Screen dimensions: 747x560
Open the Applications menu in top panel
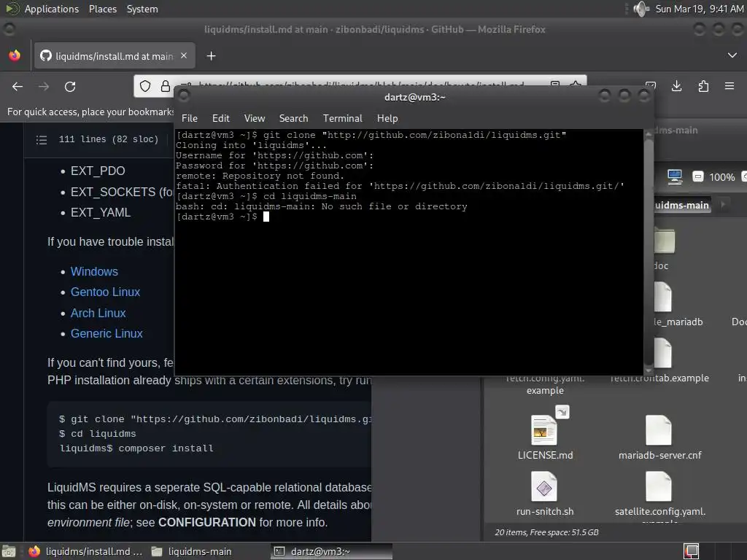tap(52, 9)
